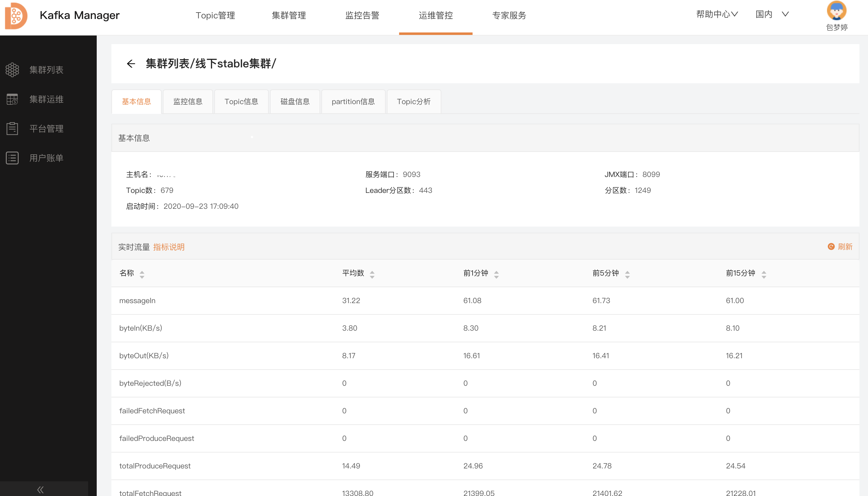The image size is (868, 496).
Task: Expand the 帮助中心 dropdown
Action: point(716,14)
